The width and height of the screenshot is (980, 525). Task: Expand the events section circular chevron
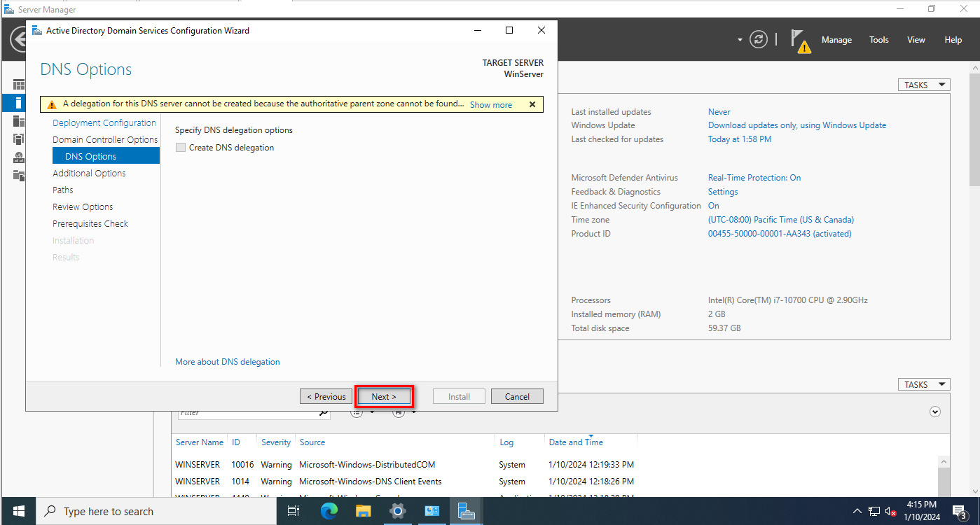pos(934,412)
